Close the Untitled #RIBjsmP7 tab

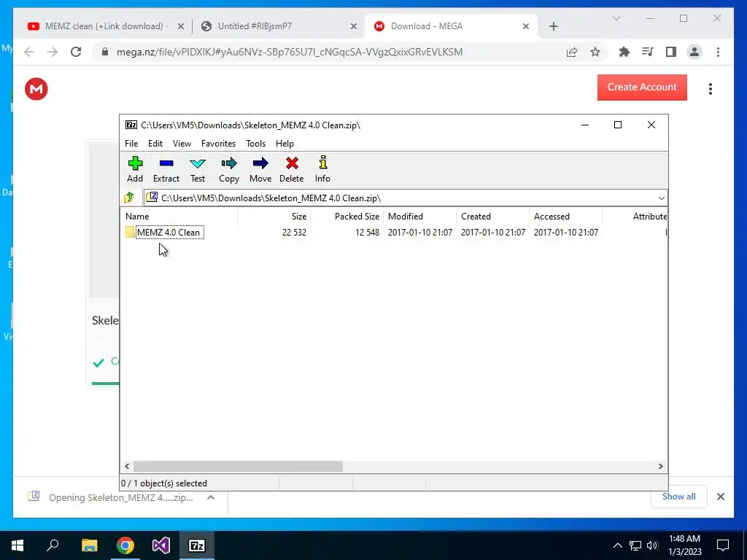354,26
